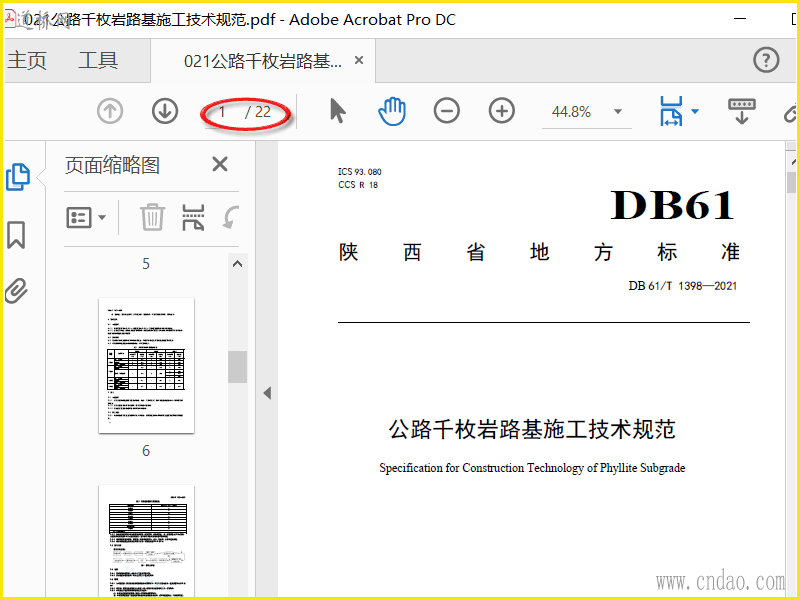Close the 页面缩略图 panel
800x600 pixels.
(x=220, y=164)
